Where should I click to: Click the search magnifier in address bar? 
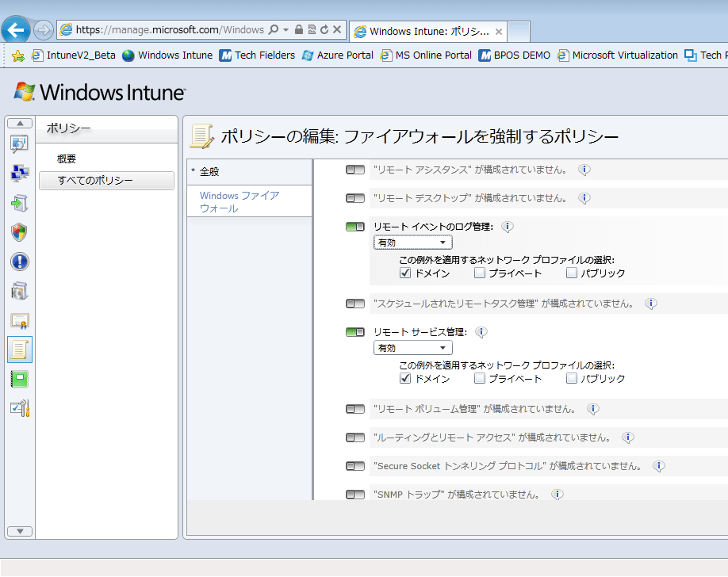[x=274, y=29]
